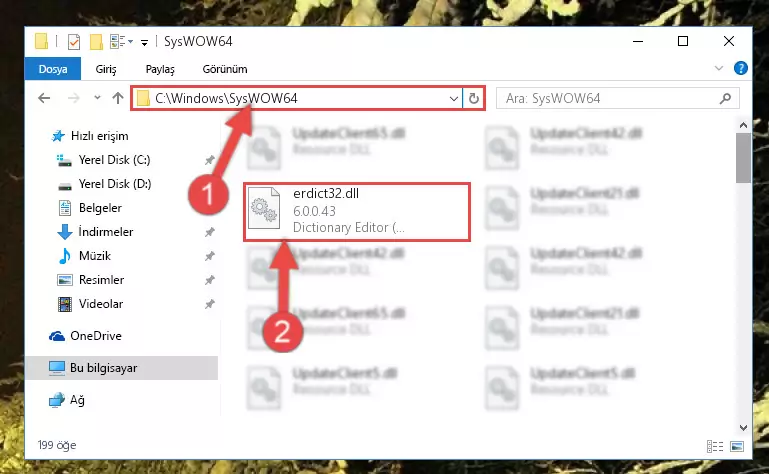
Task: Click the scroll down arrow of file list
Action: (x=743, y=428)
